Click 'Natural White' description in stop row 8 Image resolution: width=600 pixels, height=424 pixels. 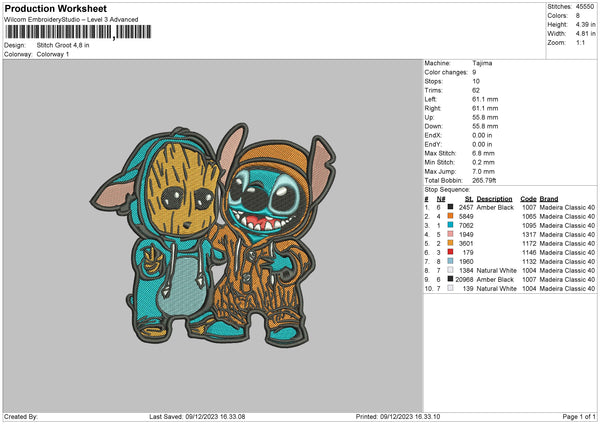[x=497, y=271]
